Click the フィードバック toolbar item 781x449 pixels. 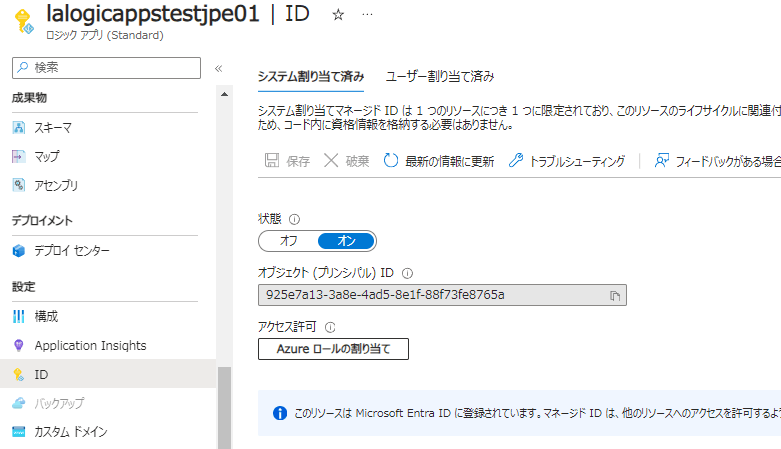tap(717, 161)
